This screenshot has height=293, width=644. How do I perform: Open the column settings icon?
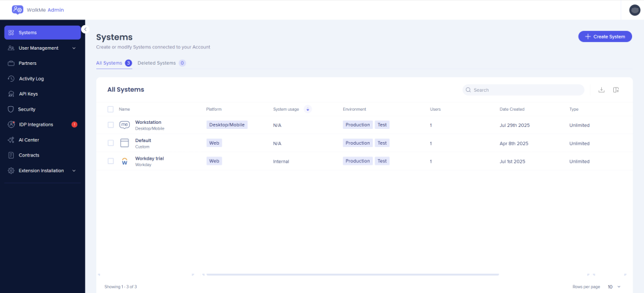[x=616, y=90]
